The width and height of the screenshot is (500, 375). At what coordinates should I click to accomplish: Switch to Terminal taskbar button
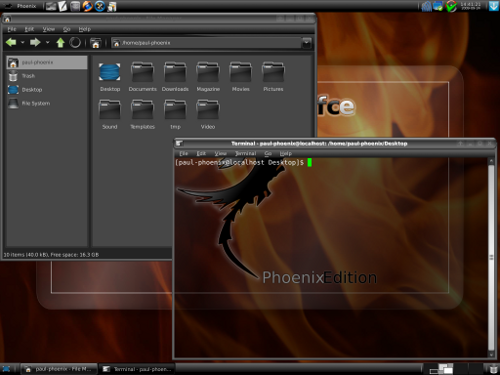[137, 369]
